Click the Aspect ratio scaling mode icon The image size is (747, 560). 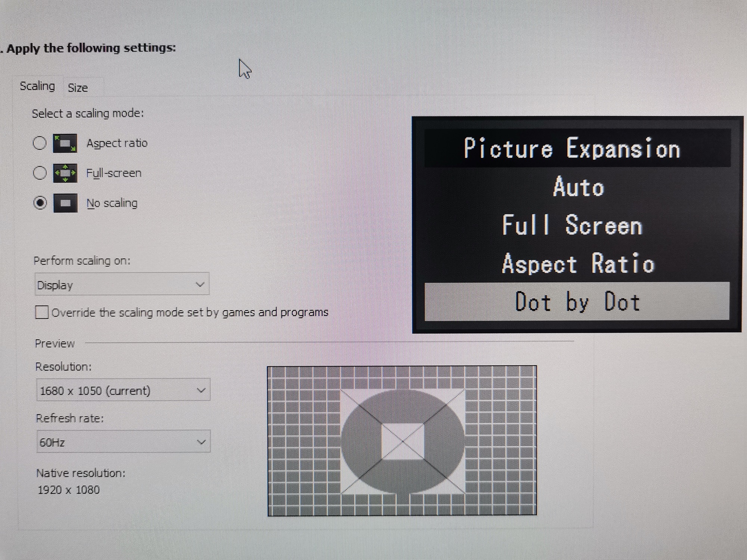[65, 144]
